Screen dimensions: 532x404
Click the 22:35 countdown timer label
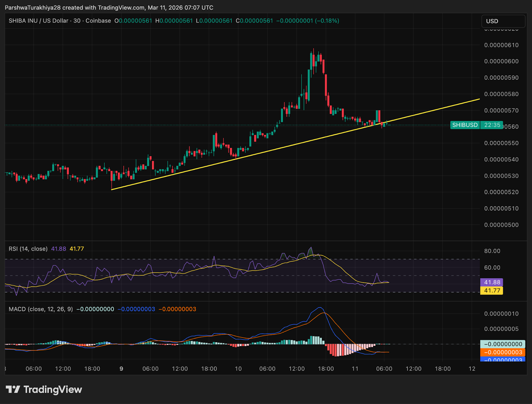click(x=492, y=125)
